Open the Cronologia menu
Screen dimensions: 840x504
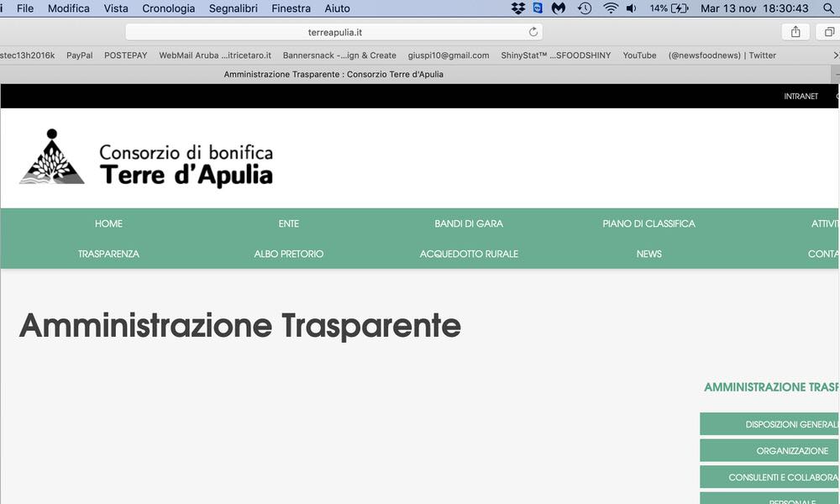point(168,8)
